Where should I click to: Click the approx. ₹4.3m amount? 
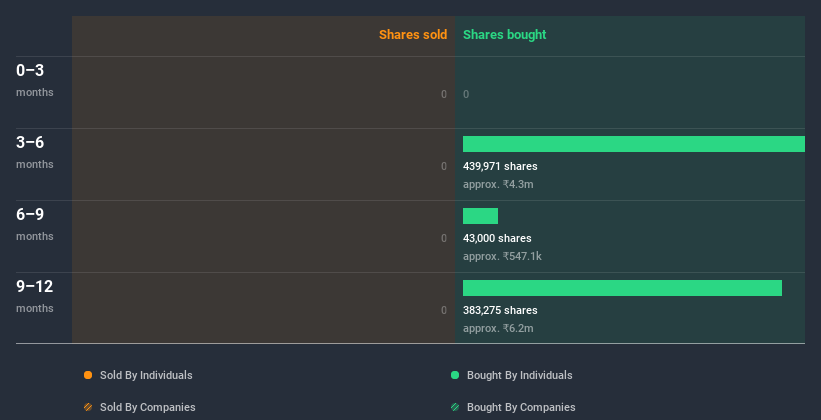pyautogui.click(x=498, y=184)
